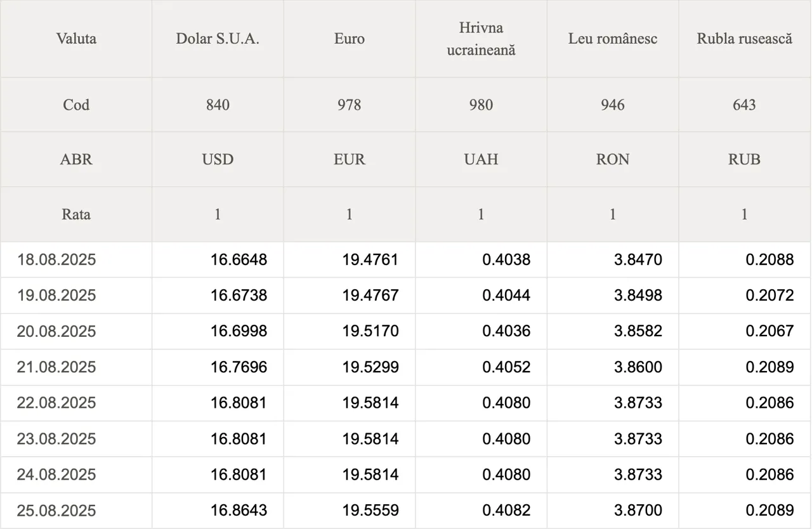Select the EUR rate 19.5170
This screenshot has height=529, width=812.
pyautogui.click(x=370, y=331)
